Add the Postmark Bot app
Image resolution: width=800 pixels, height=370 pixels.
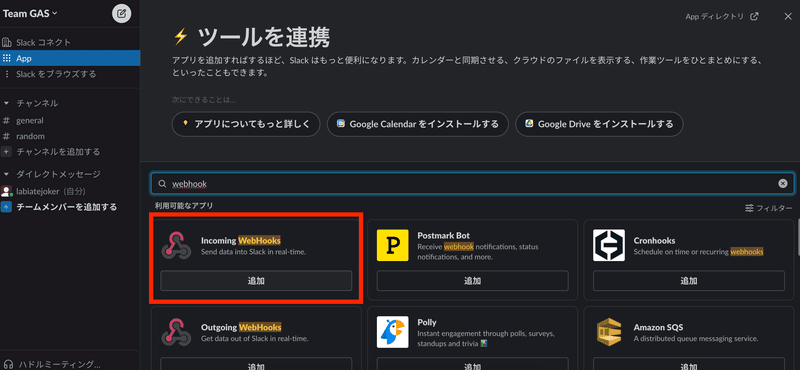(x=472, y=281)
